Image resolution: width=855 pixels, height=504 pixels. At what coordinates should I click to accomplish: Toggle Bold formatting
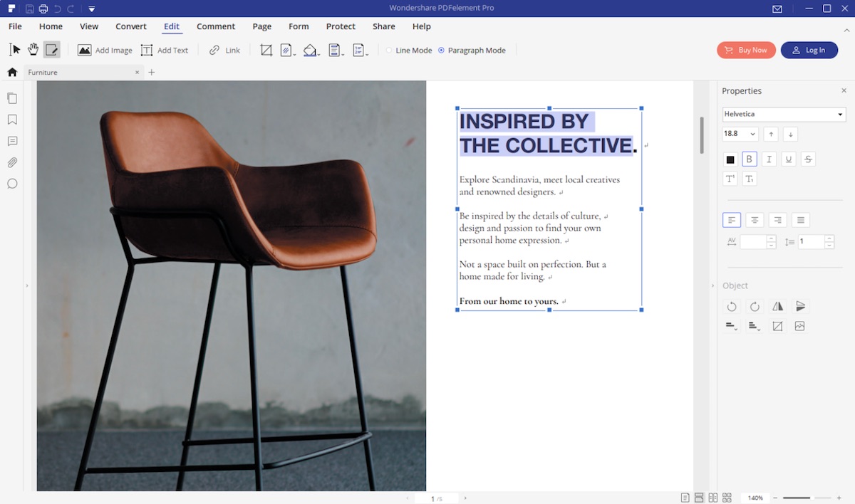[749, 159]
